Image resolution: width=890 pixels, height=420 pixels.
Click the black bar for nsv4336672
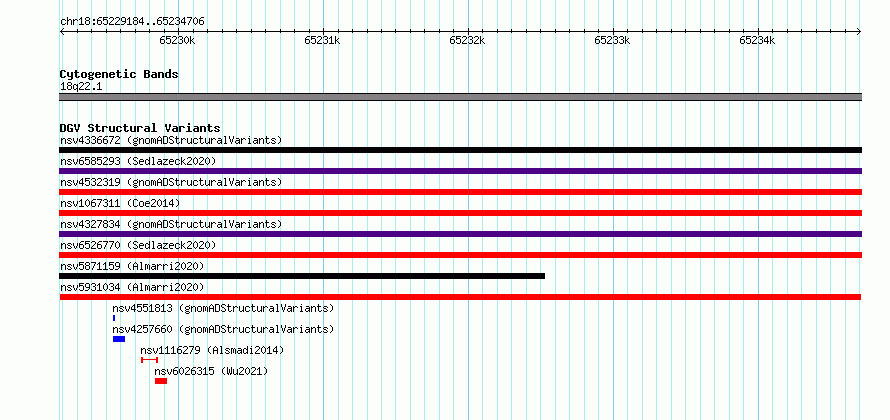tap(460, 150)
